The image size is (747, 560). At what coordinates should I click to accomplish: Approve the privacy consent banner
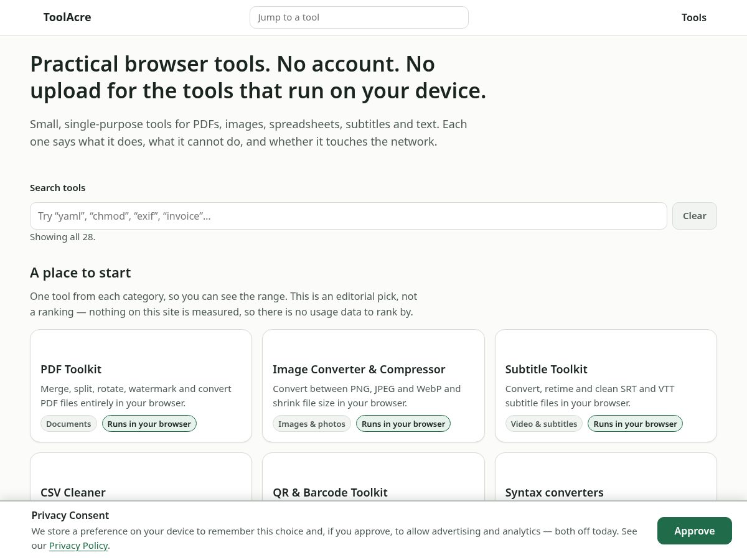695,531
